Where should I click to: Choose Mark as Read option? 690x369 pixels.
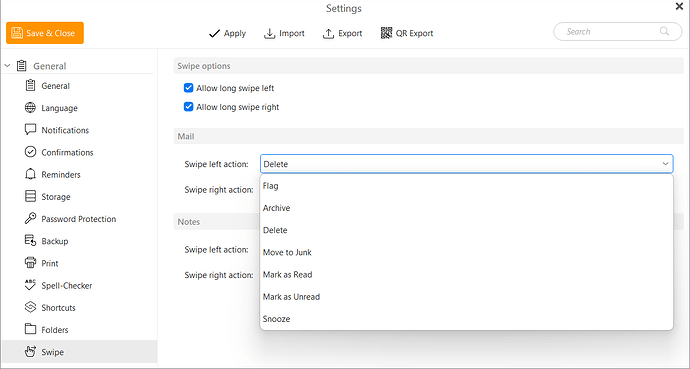tap(466, 274)
